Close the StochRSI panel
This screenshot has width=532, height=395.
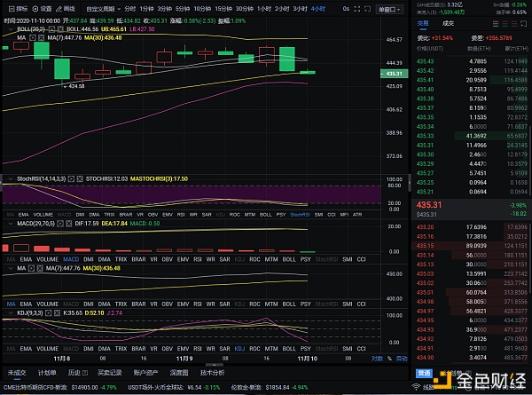80,179
